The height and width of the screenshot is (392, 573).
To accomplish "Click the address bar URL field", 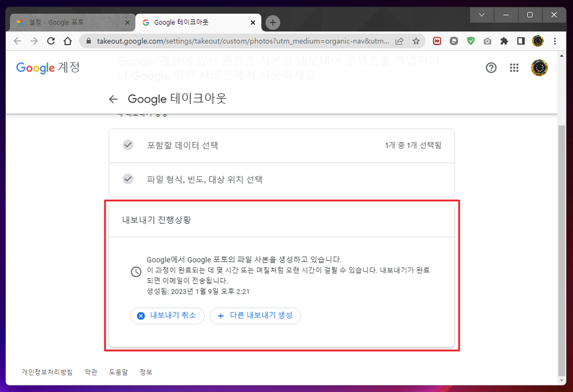I will 243,41.
